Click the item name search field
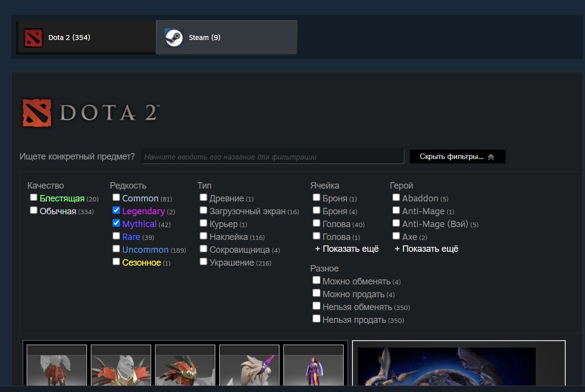 pos(273,157)
